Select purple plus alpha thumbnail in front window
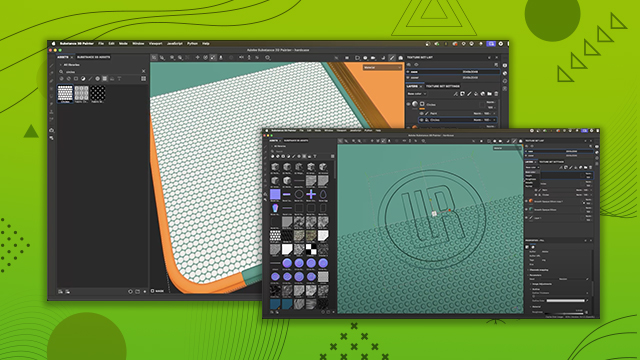 coord(311,194)
